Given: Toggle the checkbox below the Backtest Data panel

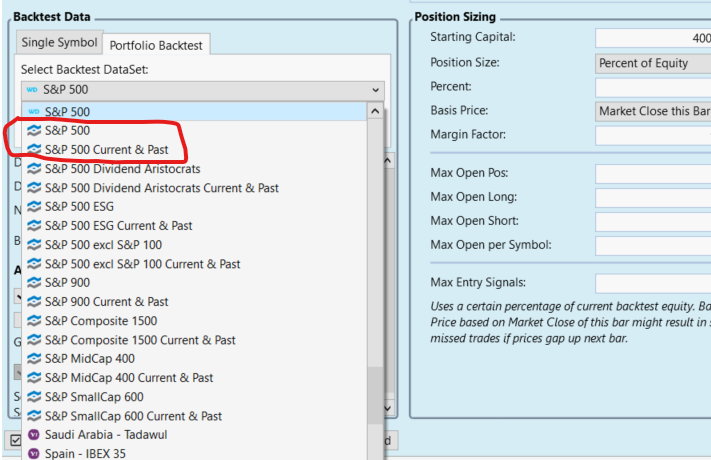Looking at the screenshot, I should (15, 440).
